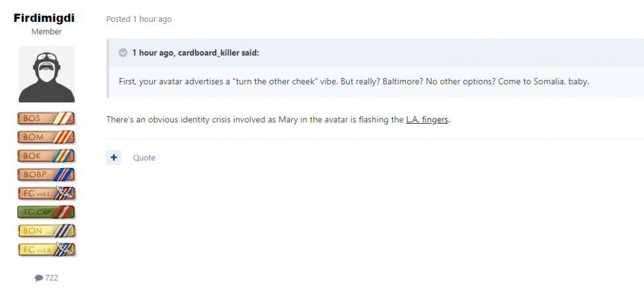Click the BOM medal badge

point(46,137)
